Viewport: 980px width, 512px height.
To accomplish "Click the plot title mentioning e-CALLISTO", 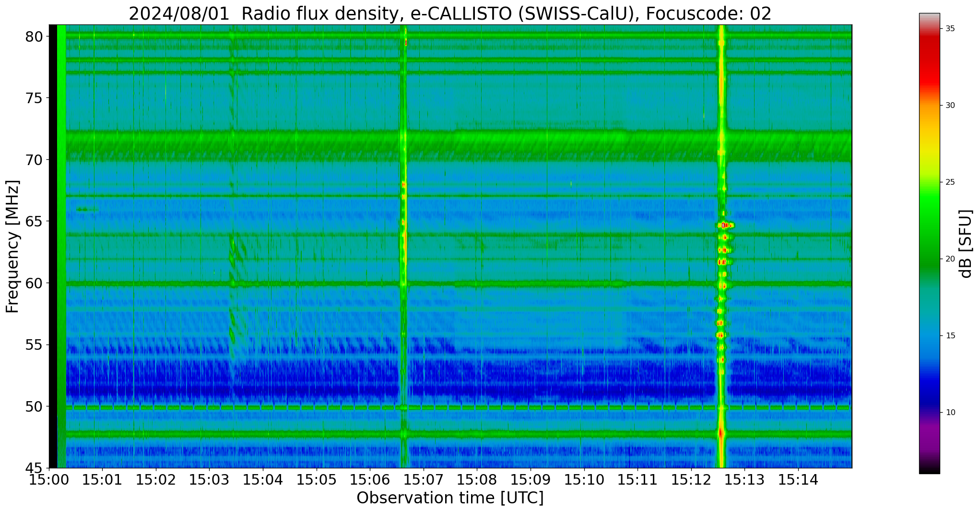I will (x=450, y=13).
